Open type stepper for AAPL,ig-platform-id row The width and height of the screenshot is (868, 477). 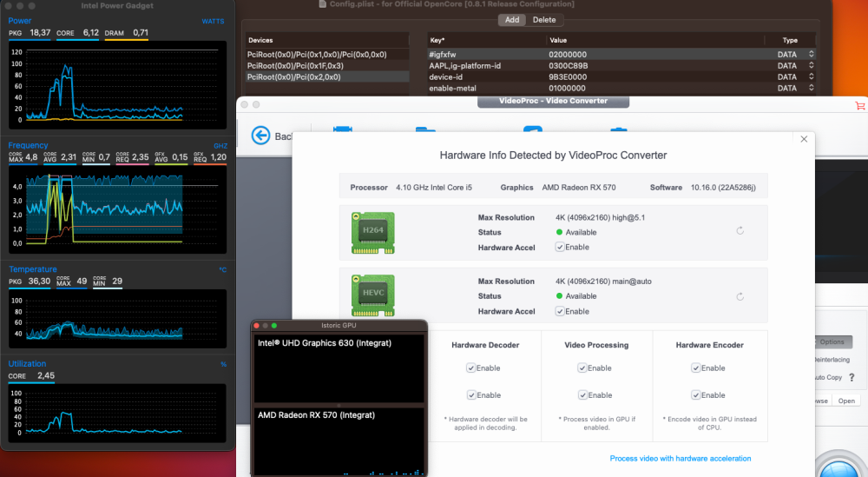point(811,65)
